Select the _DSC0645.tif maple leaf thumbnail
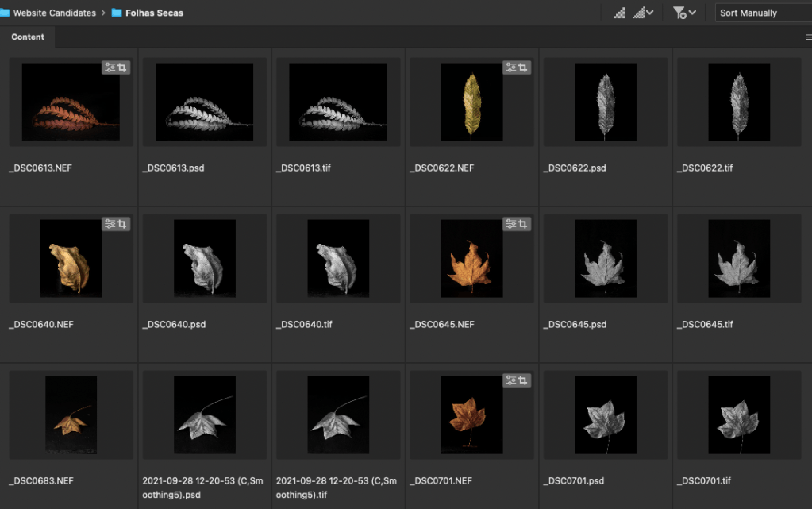Screen dimensions: 812x509 pos(738,259)
